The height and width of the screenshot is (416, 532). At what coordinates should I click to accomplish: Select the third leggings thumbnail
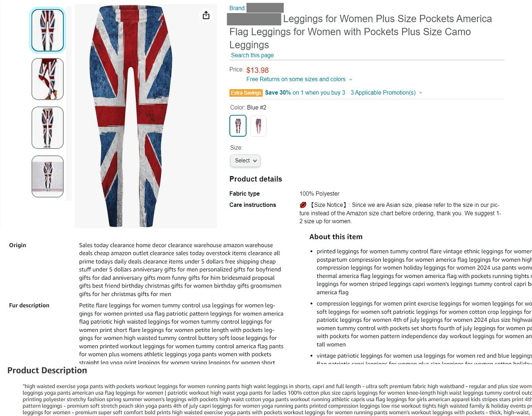(47, 127)
